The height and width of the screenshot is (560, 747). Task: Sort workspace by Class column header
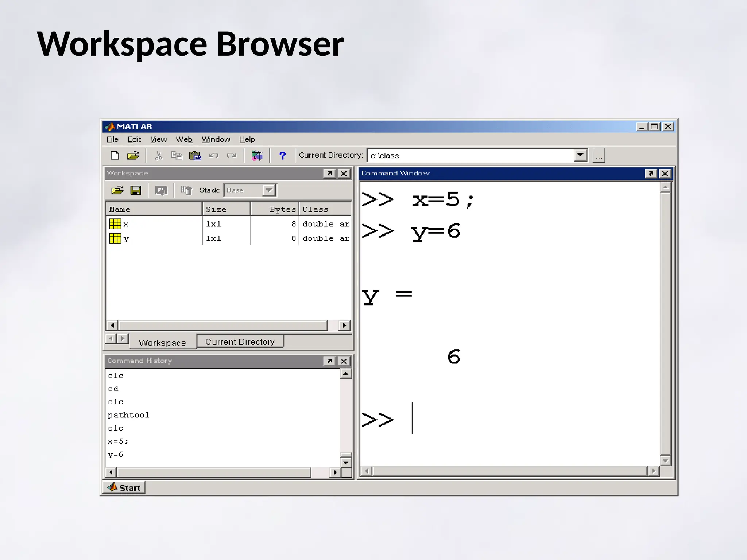[325, 209]
